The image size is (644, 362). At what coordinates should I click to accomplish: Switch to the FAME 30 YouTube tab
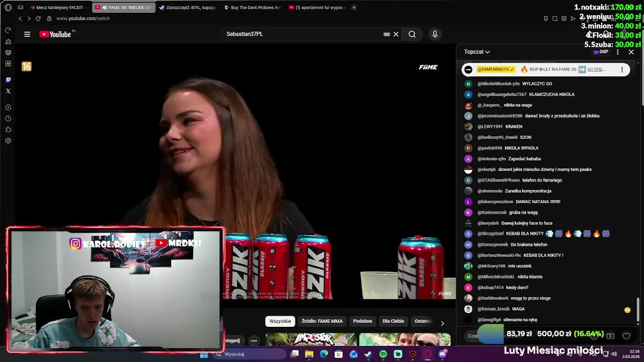click(x=124, y=8)
